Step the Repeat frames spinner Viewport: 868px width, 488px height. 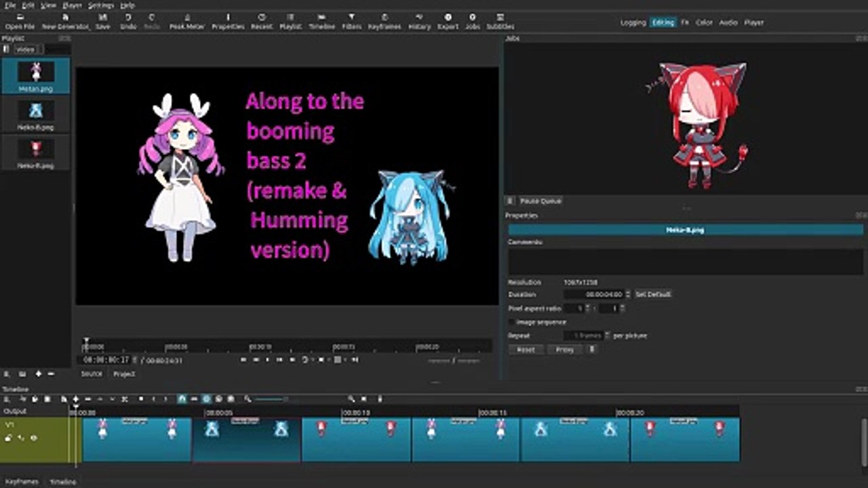point(608,335)
